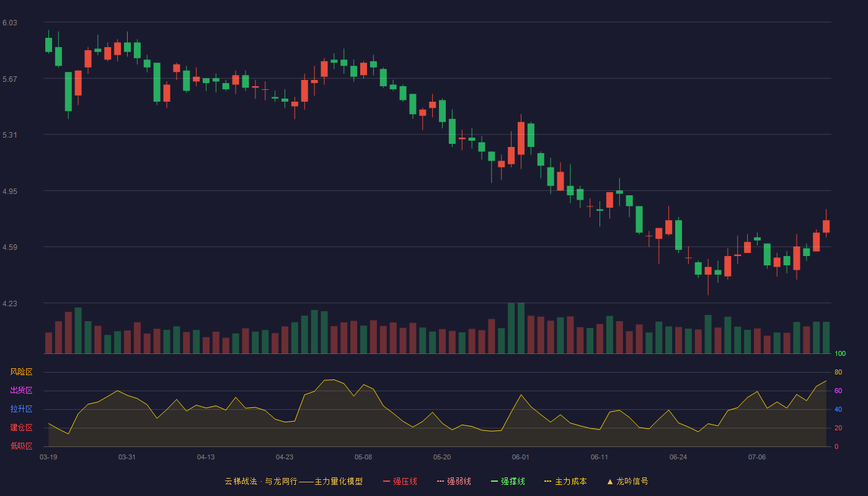Select the 拉升区 zone label
Screen dimensions: 868x496
22,409
